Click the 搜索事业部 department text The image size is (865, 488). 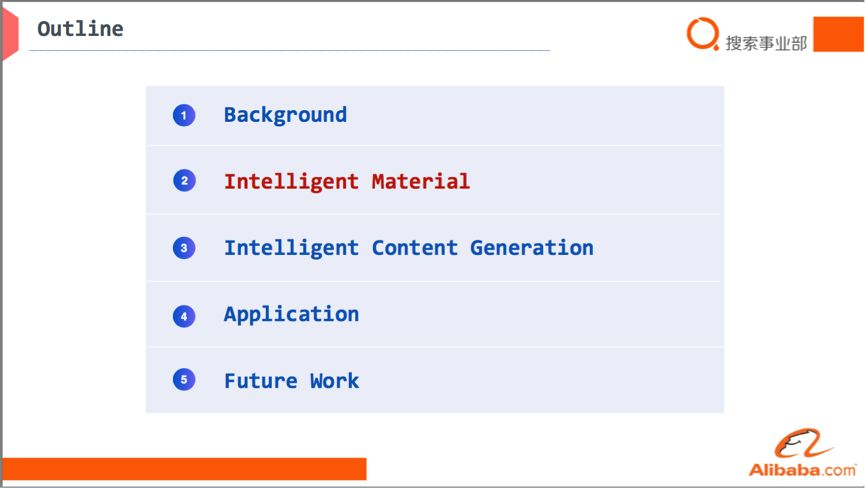(x=766, y=43)
